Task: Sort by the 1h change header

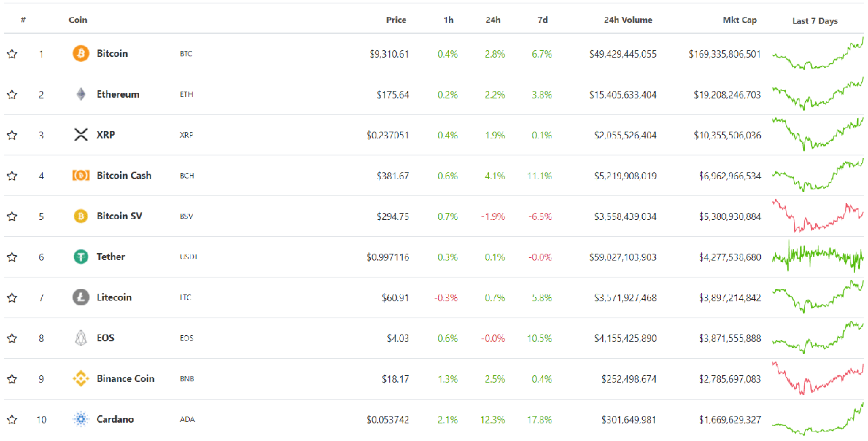Action: click(448, 20)
